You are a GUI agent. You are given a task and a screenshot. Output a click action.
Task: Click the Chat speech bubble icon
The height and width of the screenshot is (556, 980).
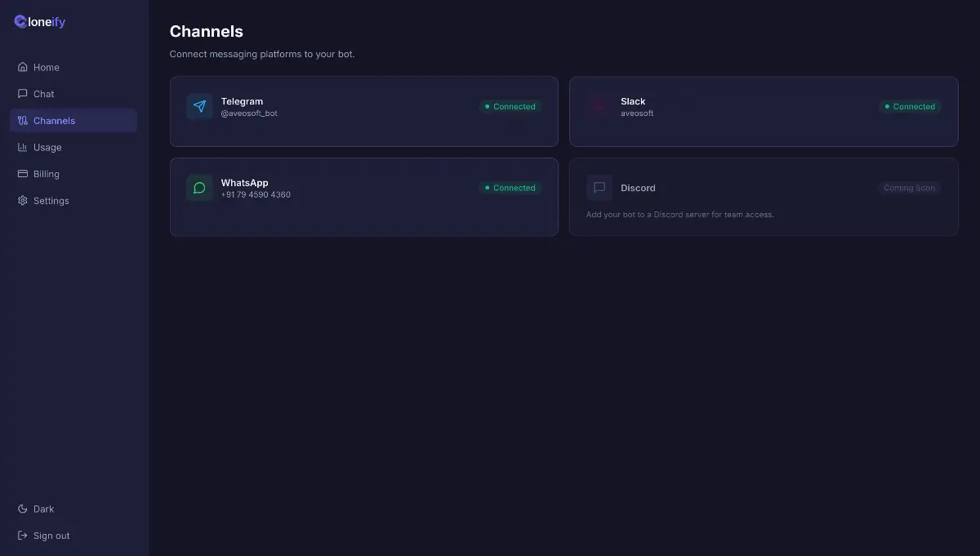(x=23, y=94)
